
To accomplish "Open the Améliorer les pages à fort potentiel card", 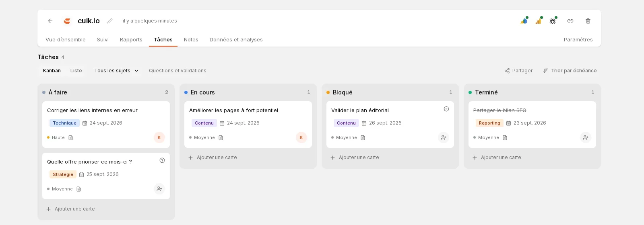I will (248, 125).
